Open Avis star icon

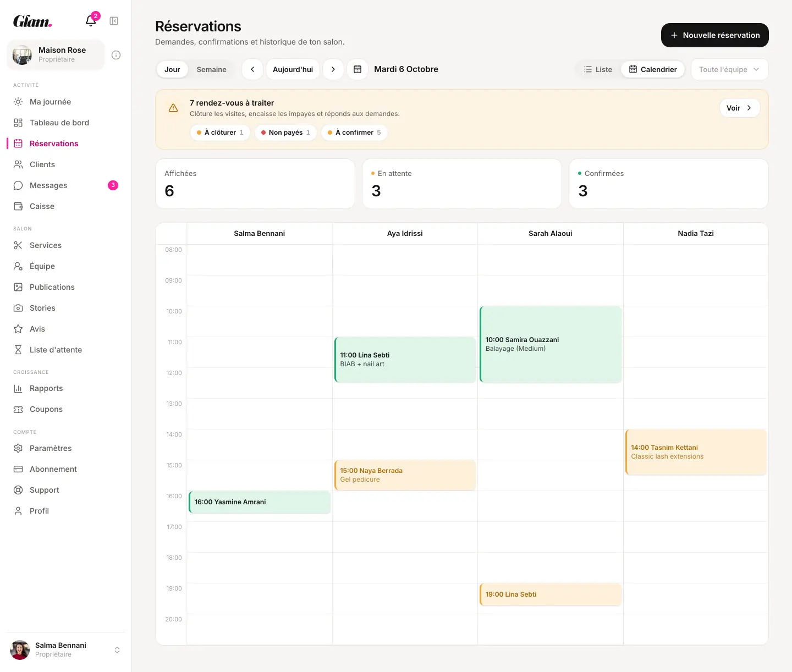click(x=18, y=329)
